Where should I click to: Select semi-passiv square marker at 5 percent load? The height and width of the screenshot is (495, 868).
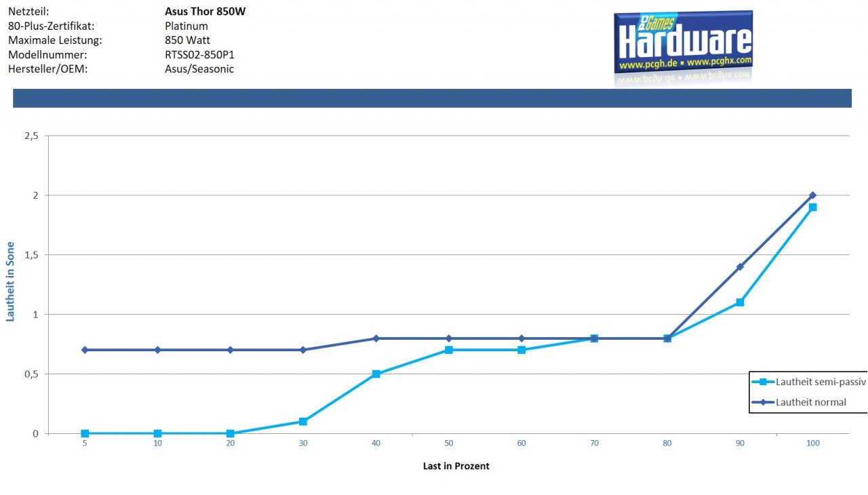(x=85, y=433)
